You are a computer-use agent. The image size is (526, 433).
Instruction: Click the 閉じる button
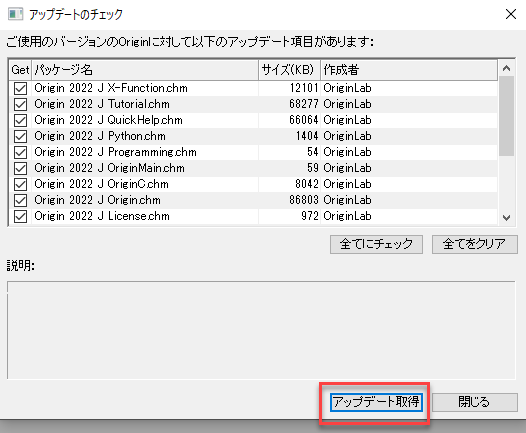475,402
